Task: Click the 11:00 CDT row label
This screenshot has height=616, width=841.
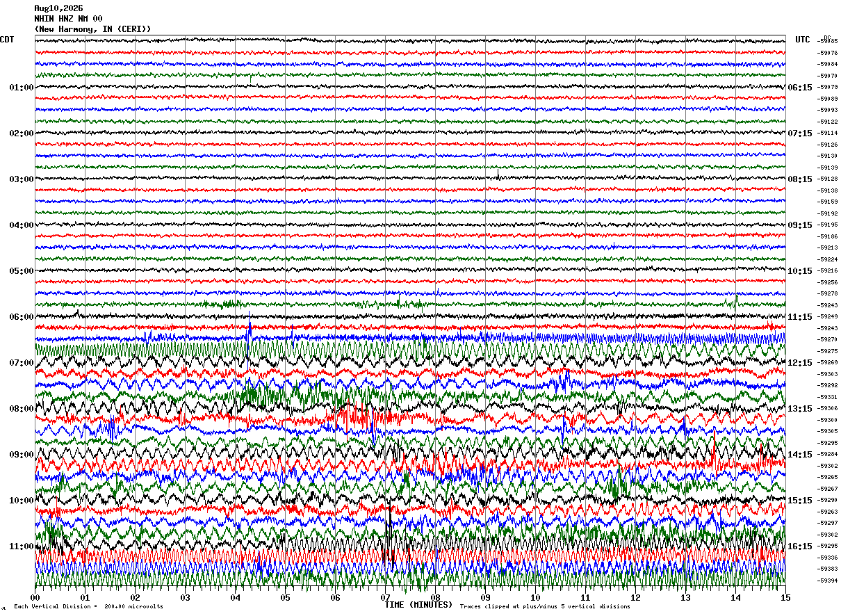Action: coord(22,546)
